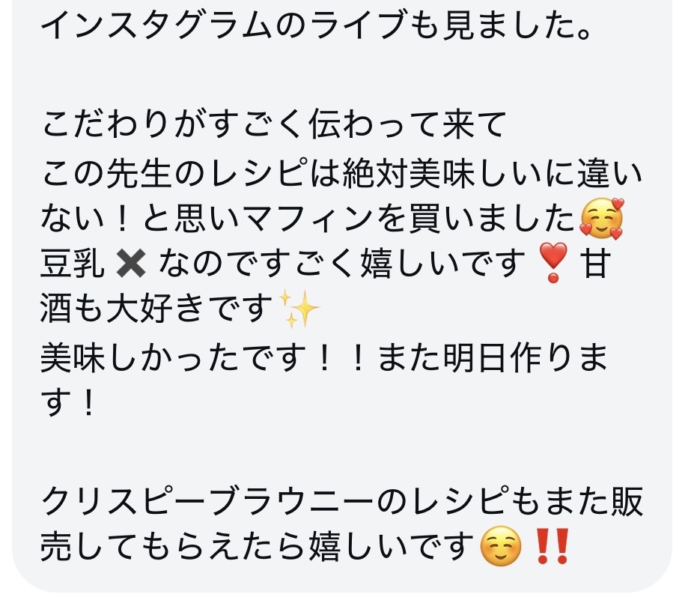Click the smiling face with hearts emoji
This screenshot has height=609, width=700.
(x=601, y=219)
